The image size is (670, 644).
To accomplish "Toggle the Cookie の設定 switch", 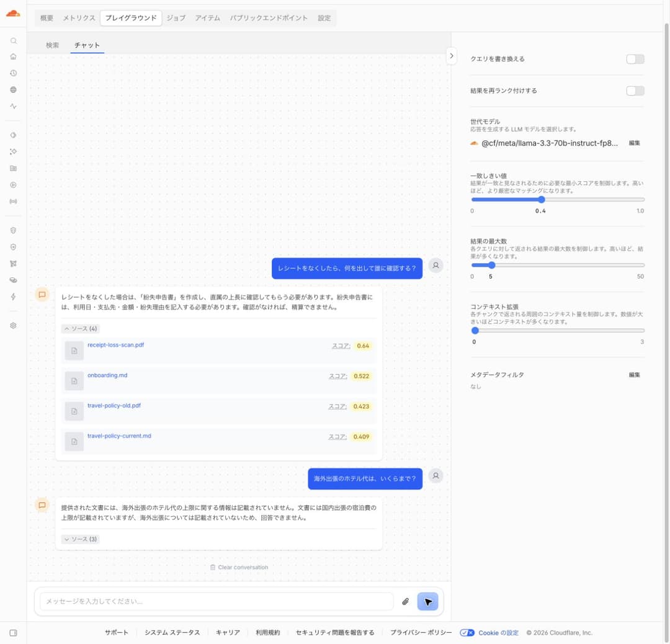I will (x=467, y=633).
